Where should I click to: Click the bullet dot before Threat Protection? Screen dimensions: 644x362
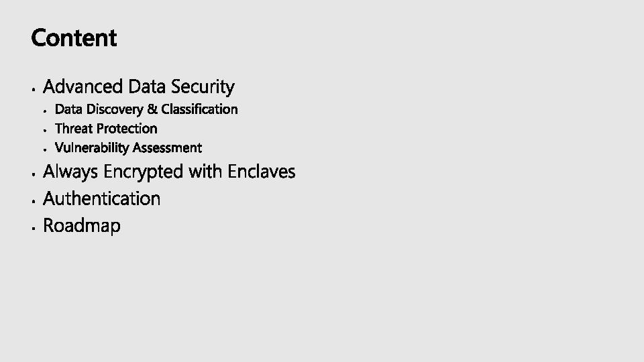(45, 131)
